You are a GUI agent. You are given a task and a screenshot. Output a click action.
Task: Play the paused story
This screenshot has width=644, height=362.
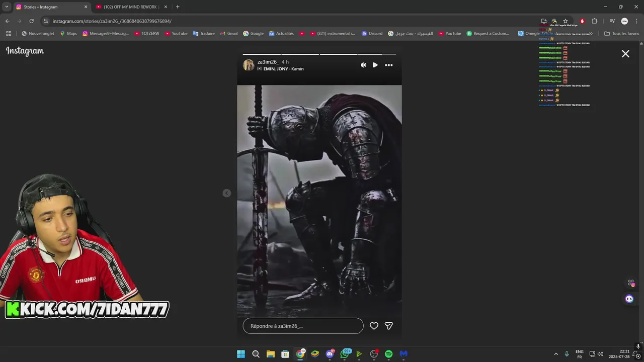click(375, 65)
